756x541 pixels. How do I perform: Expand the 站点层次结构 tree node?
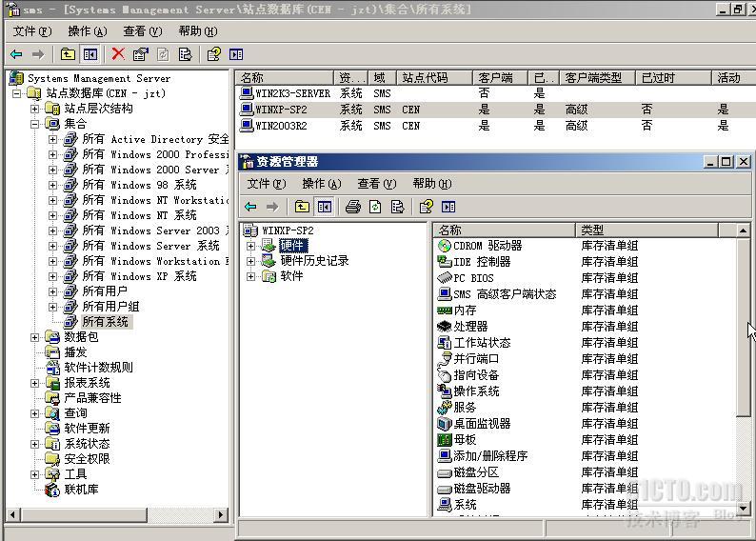[34, 109]
